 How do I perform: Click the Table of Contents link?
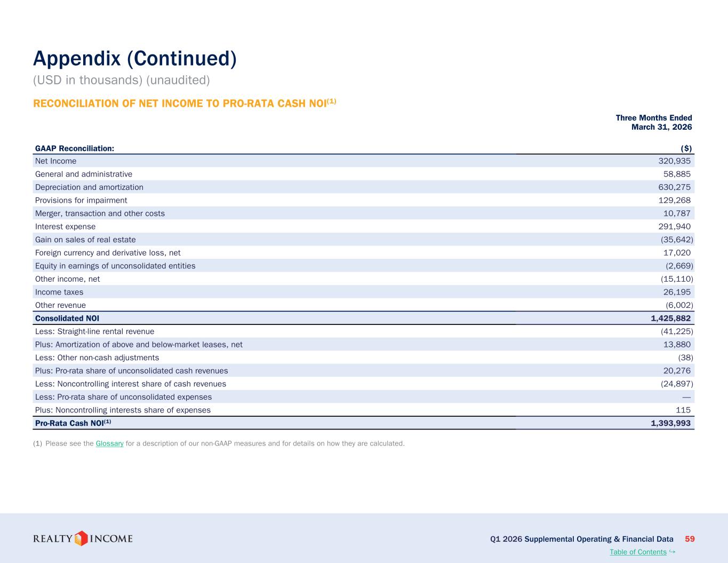(x=638, y=552)
